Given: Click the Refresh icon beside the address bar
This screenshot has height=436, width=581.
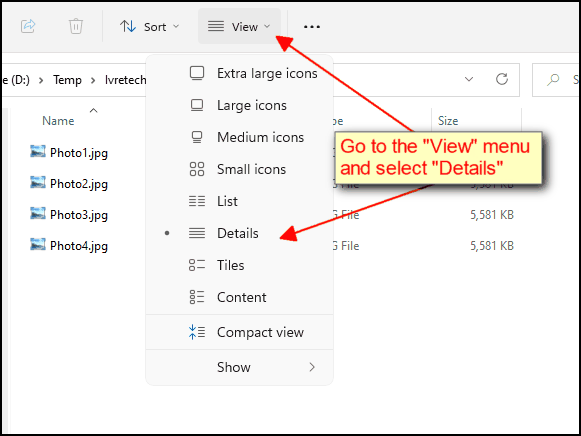Looking at the screenshot, I should 502,79.
